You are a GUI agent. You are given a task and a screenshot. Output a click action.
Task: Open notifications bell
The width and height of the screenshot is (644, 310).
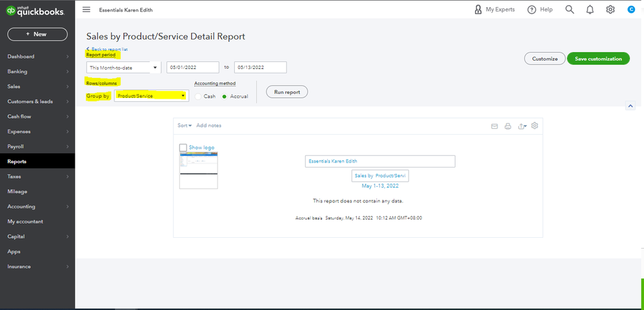(x=590, y=10)
